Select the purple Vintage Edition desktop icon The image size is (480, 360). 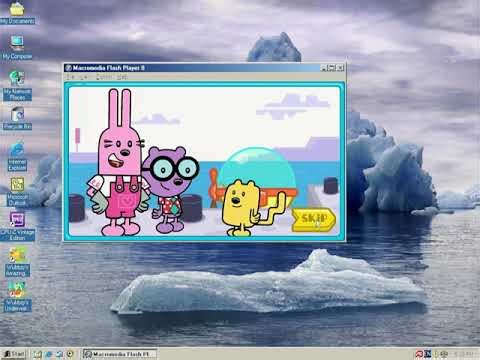pos(17,227)
